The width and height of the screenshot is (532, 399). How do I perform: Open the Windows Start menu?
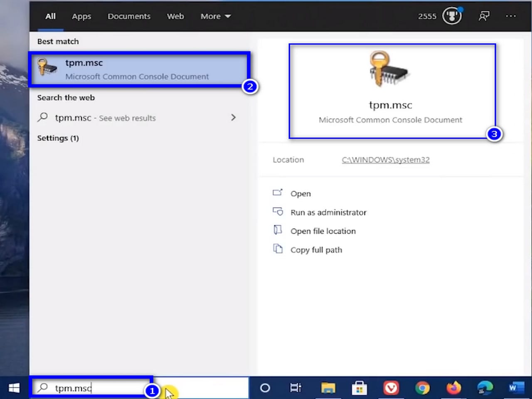[14, 388]
